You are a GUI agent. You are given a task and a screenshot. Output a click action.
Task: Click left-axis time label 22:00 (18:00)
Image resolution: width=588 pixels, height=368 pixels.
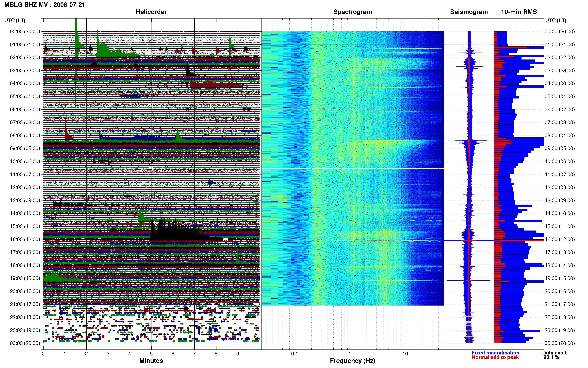coord(25,317)
